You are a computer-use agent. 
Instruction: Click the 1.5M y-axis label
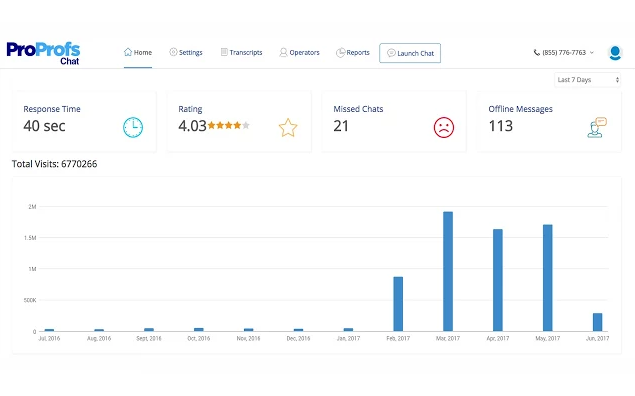tap(30, 238)
